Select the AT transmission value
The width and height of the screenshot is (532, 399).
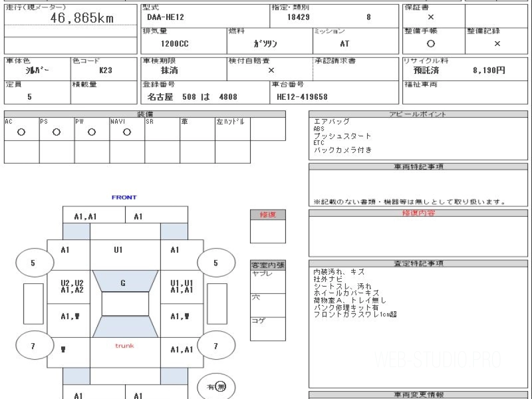(x=344, y=44)
